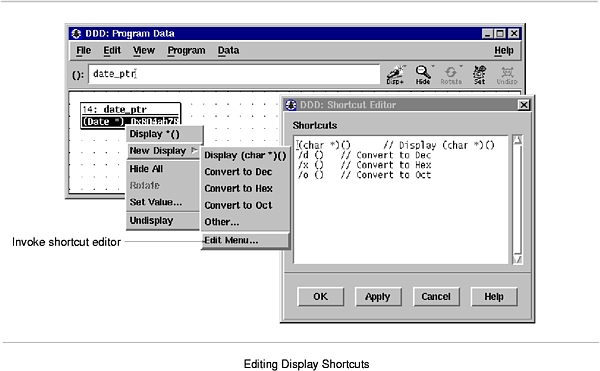The width and height of the screenshot is (600, 371).
Task: Click the date_ptr argument input field
Action: pos(234,74)
